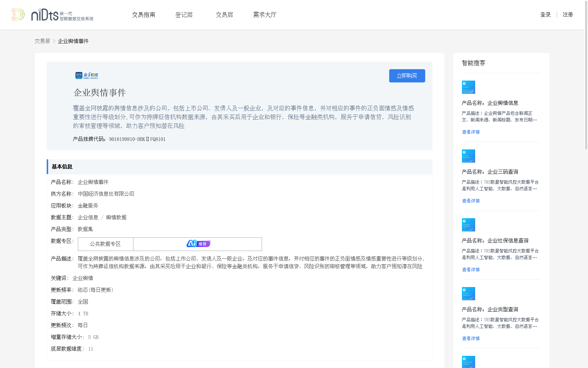Click the 智能推荐 panel heading
Viewport: 588px width, 368px height.
(474, 63)
